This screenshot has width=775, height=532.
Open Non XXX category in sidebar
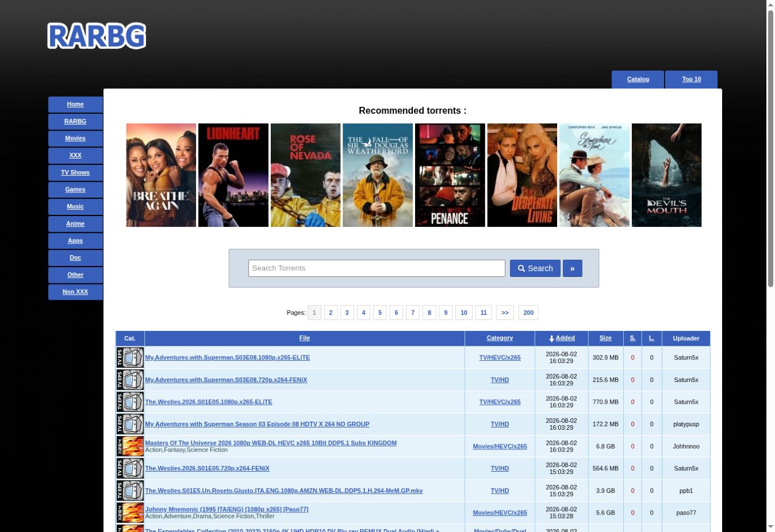point(75,292)
